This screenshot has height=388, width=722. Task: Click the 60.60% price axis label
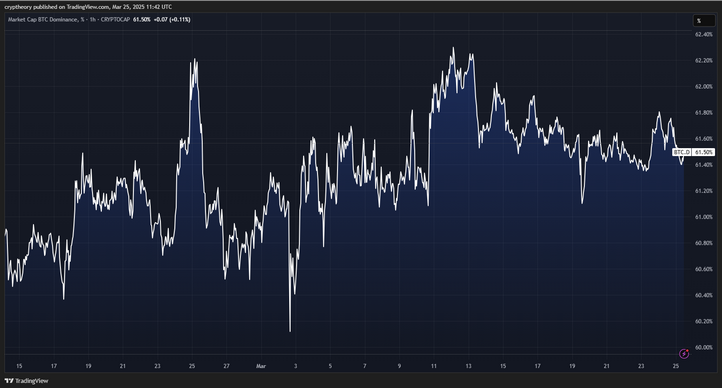coord(704,269)
